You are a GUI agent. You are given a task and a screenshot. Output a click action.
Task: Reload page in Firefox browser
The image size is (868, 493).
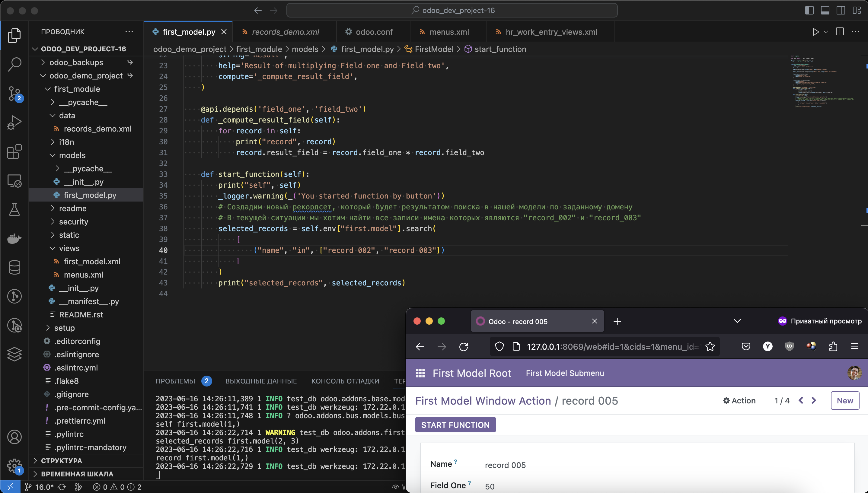(x=464, y=347)
